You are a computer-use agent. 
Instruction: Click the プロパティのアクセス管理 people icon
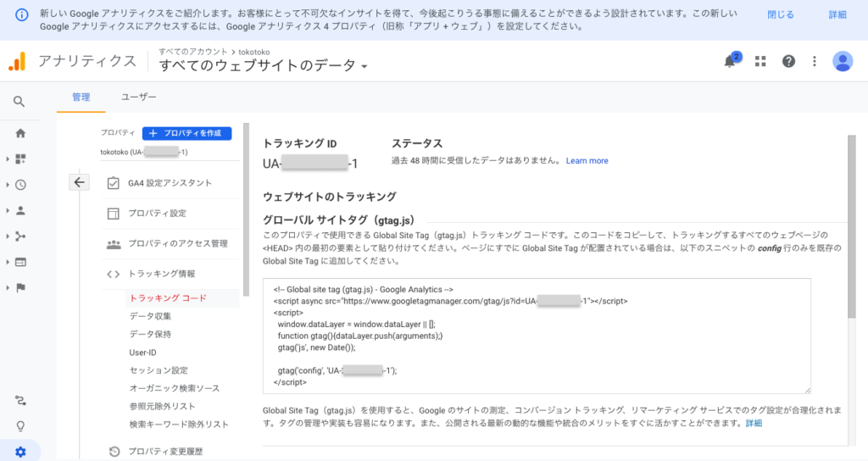point(114,244)
